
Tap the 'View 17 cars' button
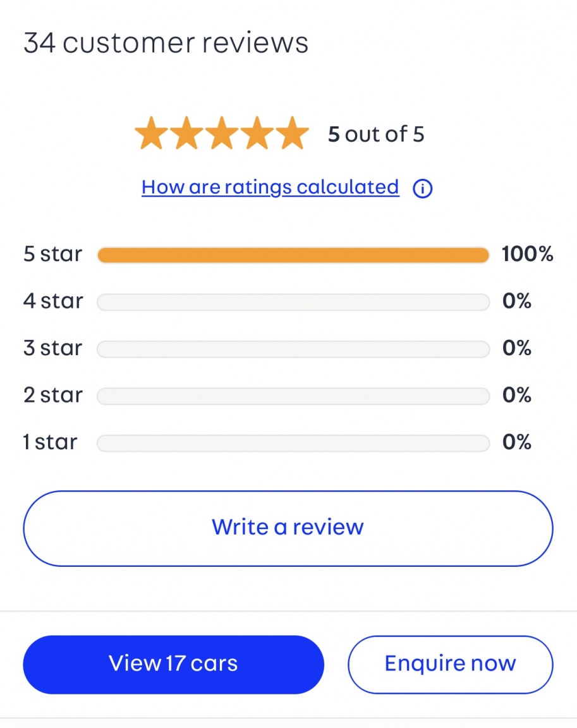(173, 664)
